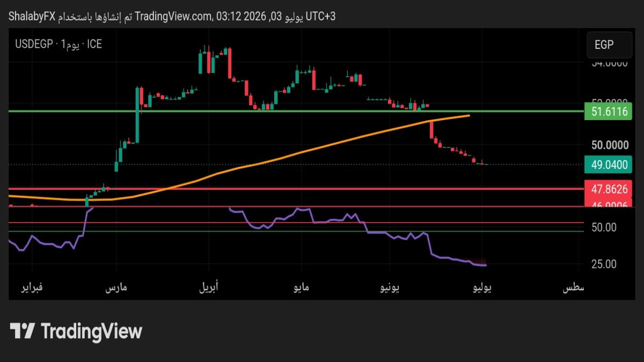This screenshot has height=362, width=644.
Task: Select the 49.0400 current price label
Action: 609,165
